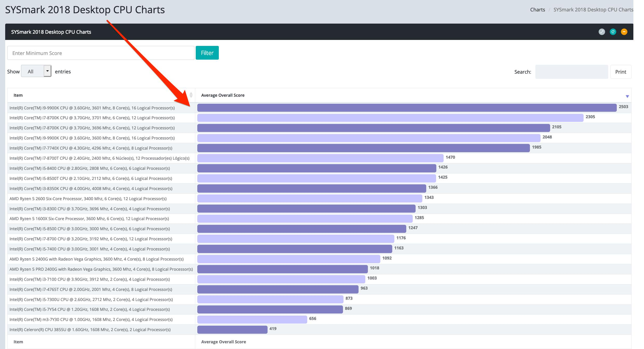Screen dimensions: 644x349
Task: Click the gray expand fullscreen panel icon
Action: click(602, 32)
